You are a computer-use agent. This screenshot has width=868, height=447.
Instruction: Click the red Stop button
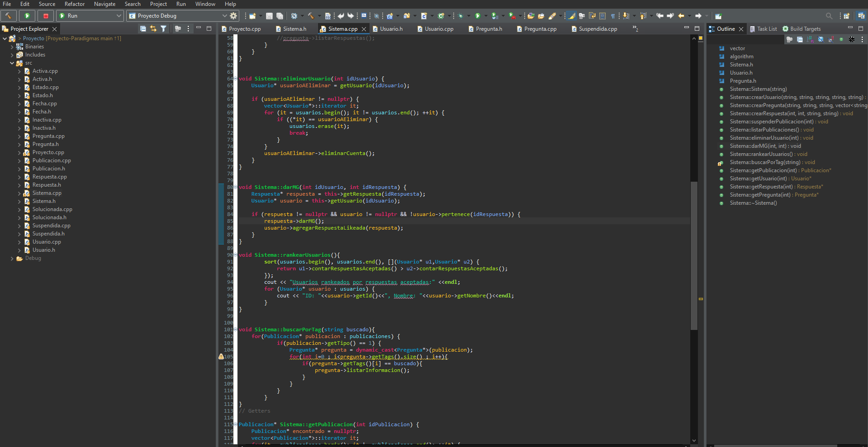(46, 16)
